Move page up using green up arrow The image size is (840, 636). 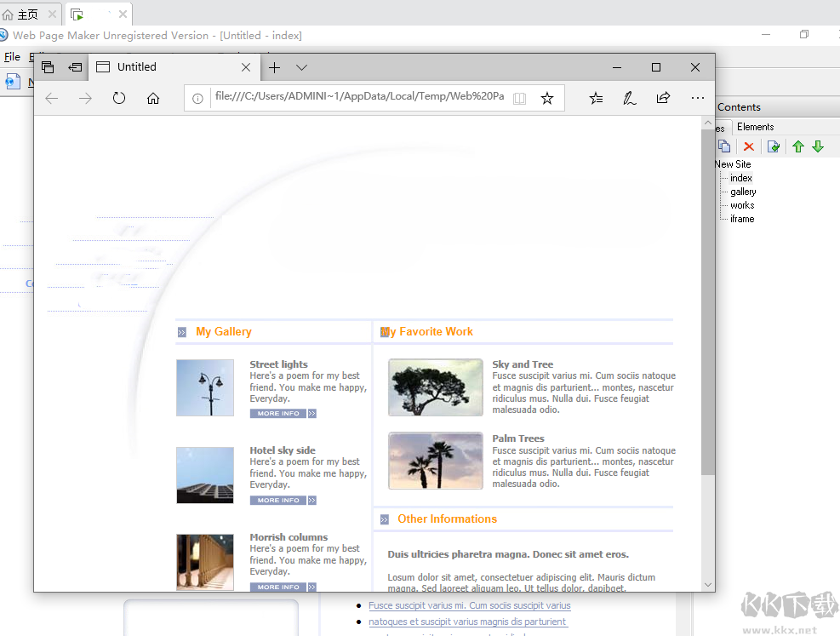click(797, 146)
